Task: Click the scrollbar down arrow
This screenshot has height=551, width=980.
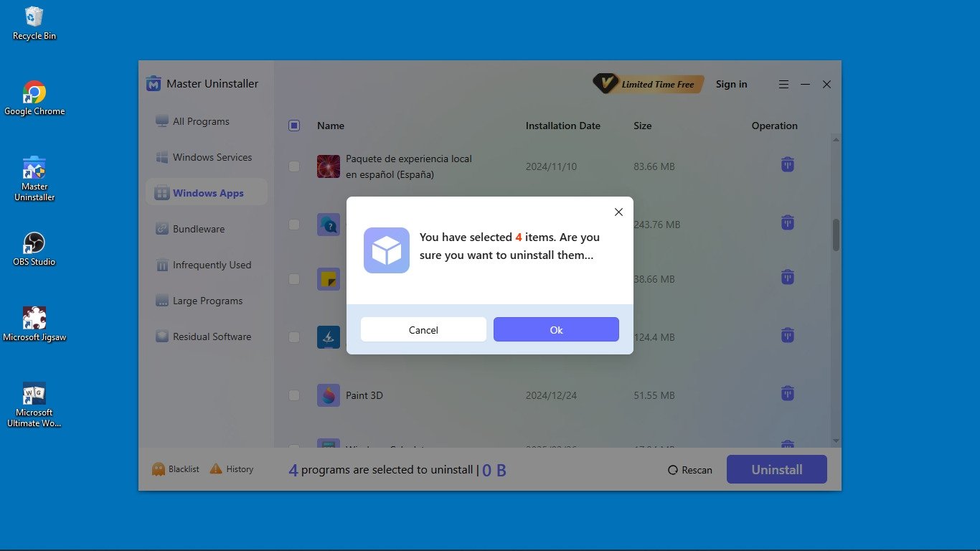Action: coord(836,440)
